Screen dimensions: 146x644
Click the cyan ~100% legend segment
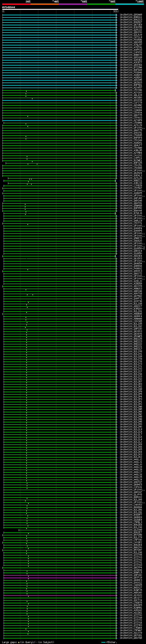click(x=130, y=4)
